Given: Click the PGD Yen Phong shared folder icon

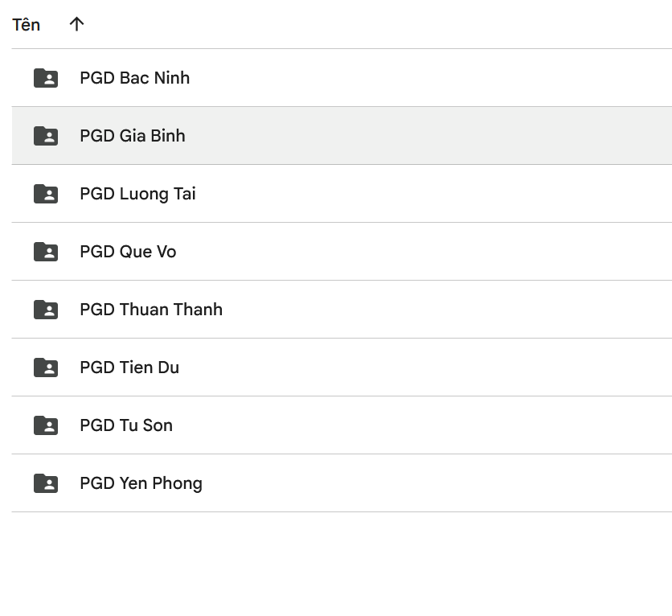Looking at the screenshot, I should click(x=46, y=483).
